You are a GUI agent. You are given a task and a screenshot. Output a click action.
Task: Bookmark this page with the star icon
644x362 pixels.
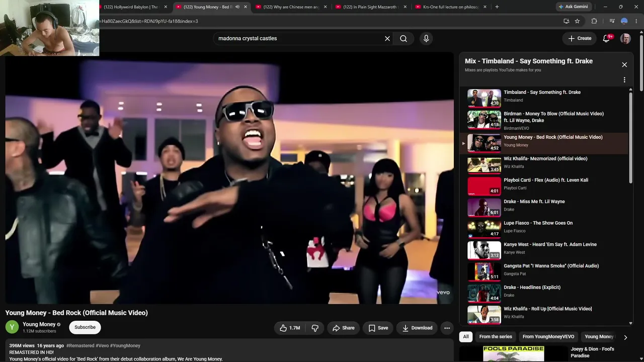(578, 21)
